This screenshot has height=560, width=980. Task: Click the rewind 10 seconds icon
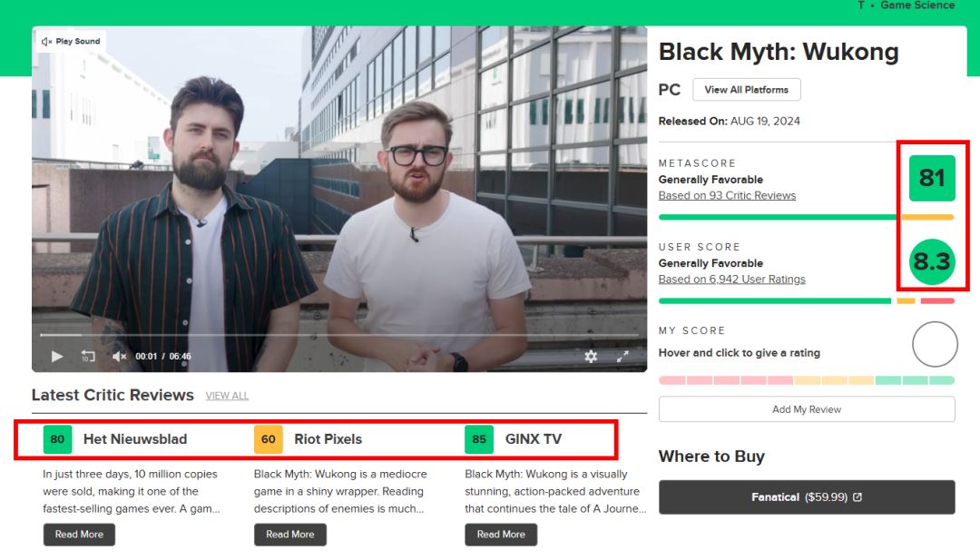[x=88, y=357]
